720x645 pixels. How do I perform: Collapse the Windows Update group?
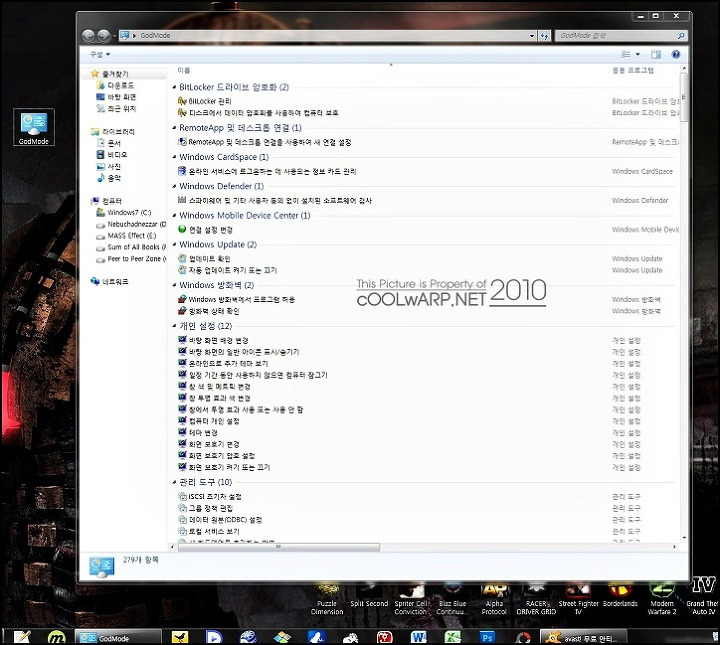pyautogui.click(x=174, y=245)
